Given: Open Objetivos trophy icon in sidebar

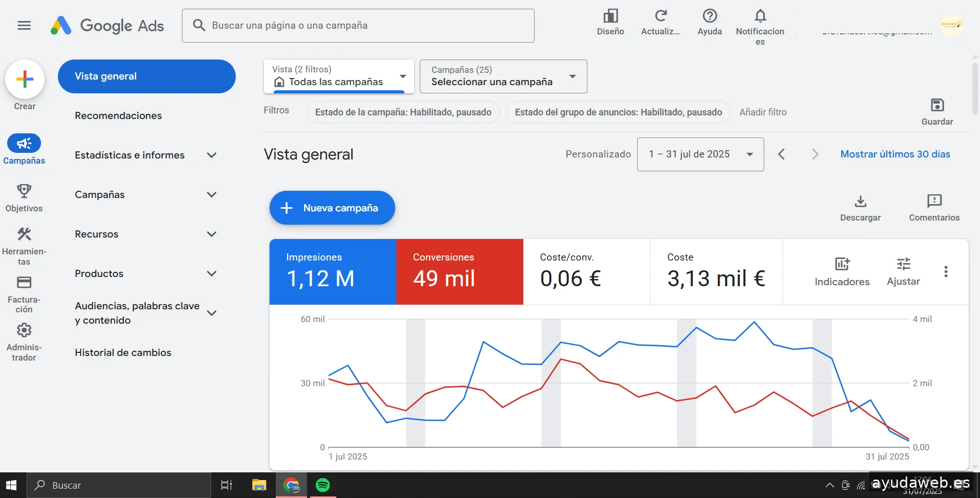Looking at the screenshot, I should (x=24, y=191).
